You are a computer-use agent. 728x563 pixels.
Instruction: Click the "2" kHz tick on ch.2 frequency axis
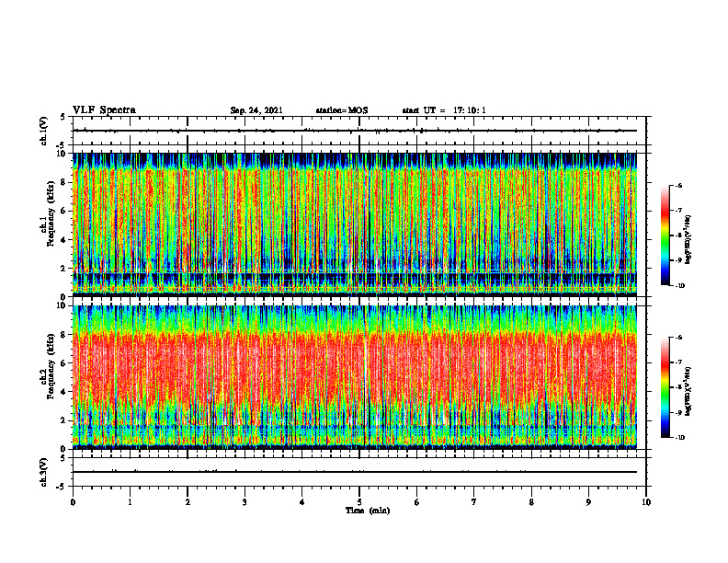tap(63, 420)
